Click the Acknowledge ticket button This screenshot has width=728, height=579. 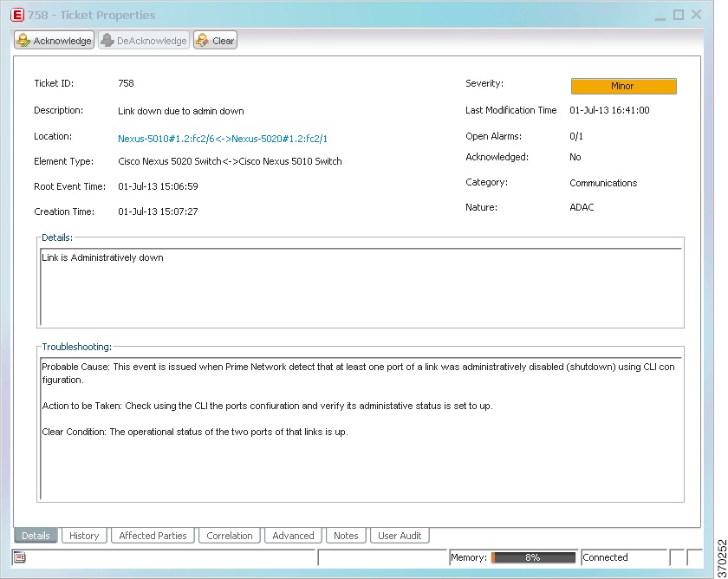(54, 41)
